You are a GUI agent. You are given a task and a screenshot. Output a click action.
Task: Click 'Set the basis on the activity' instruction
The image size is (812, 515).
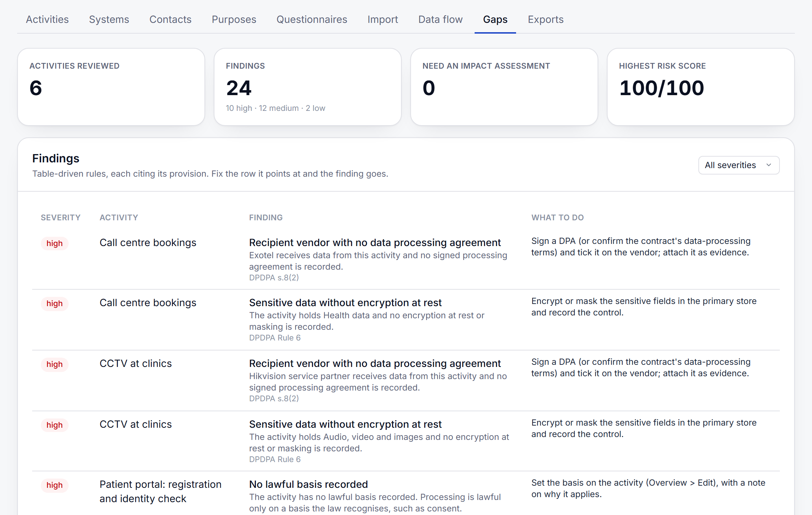tap(648, 489)
